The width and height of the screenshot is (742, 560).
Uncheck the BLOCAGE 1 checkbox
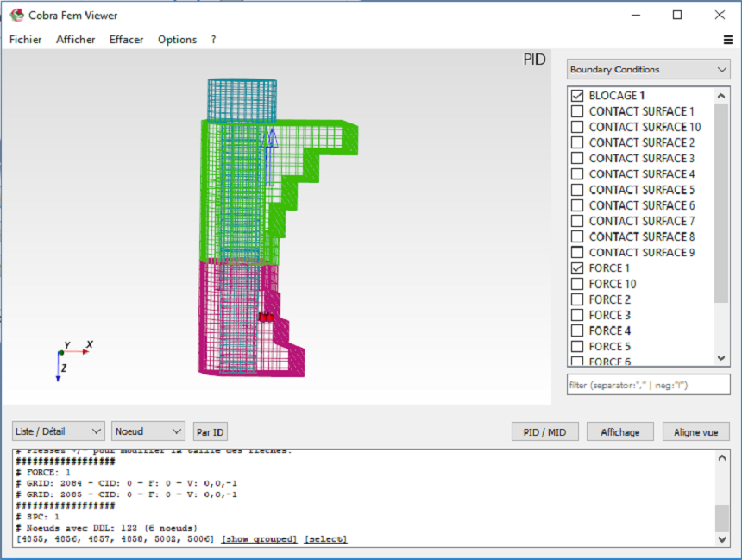pos(577,96)
